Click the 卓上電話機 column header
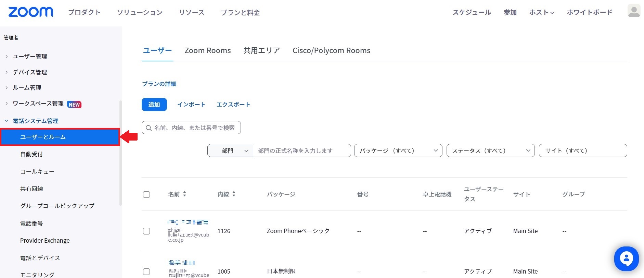The width and height of the screenshot is (644, 278). pos(437,194)
